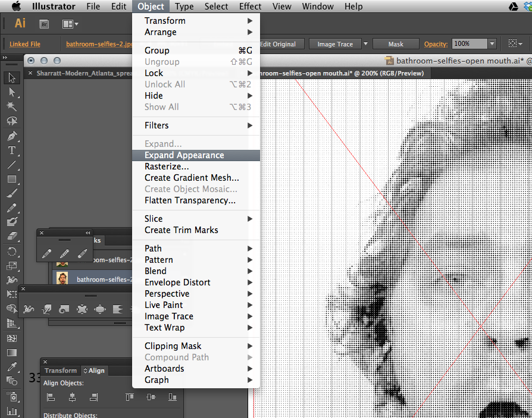Open the Image Trace preset dropdown
This screenshot has height=418, width=532.
pyautogui.click(x=365, y=44)
